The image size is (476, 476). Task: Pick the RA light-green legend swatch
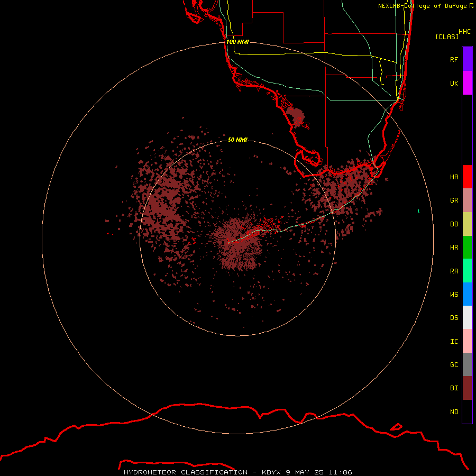(x=467, y=271)
